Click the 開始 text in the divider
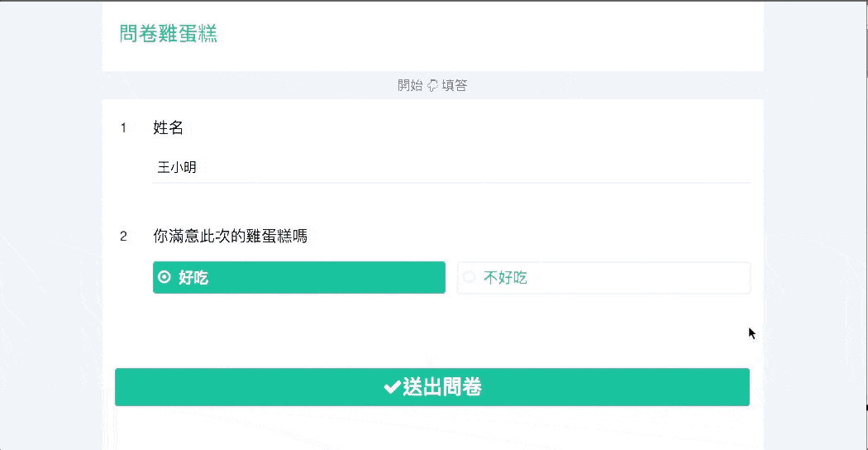Viewport: 868px width, 450px height. pos(410,85)
